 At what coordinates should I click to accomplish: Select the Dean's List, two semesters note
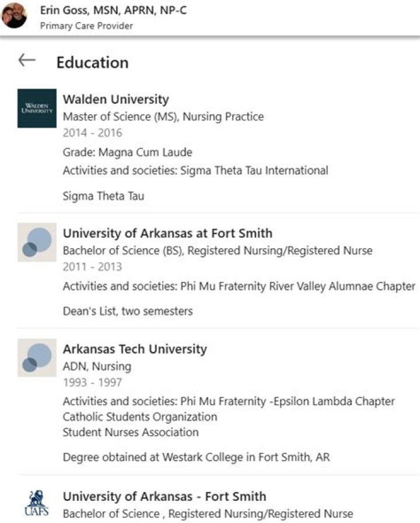pos(128,311)
